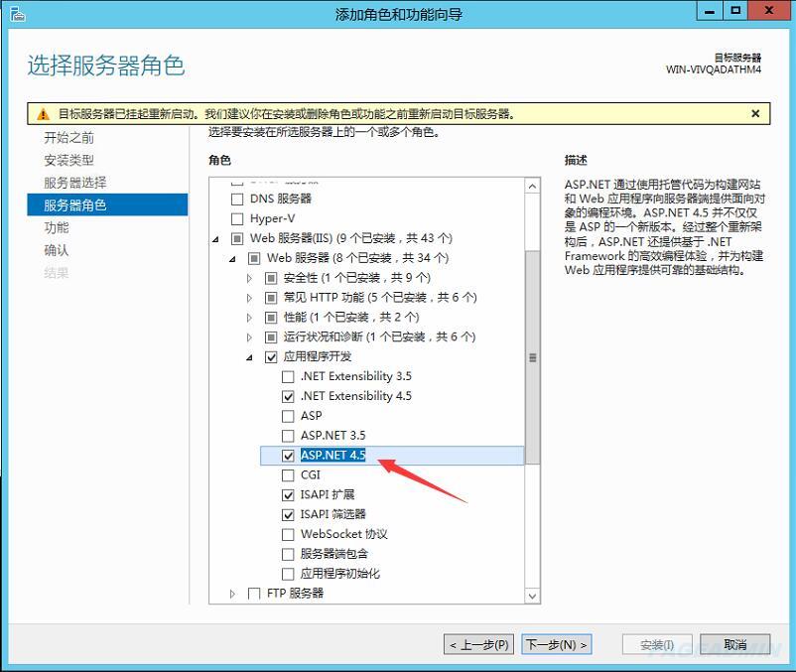Expand the 性能 tree node
The image size is (796, 672).
(249, 318)
